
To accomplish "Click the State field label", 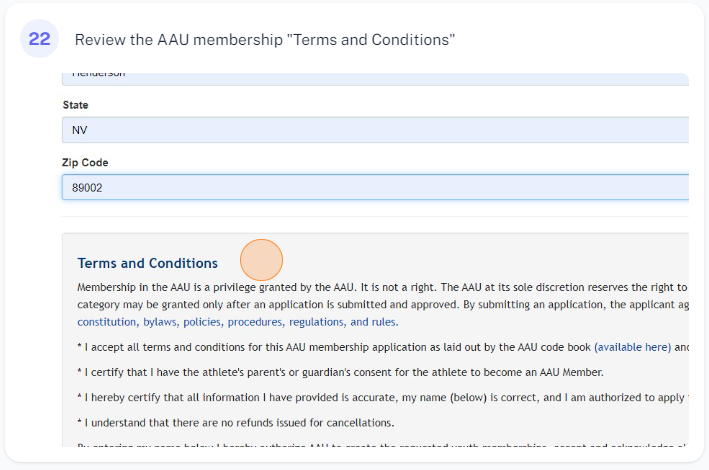I will [x=75, y=105].
